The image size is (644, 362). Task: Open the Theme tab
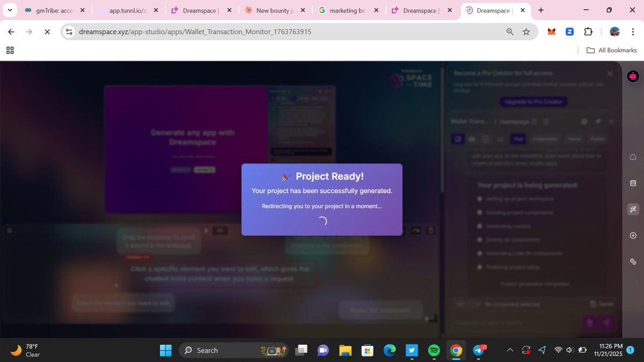tap(574, 139)
